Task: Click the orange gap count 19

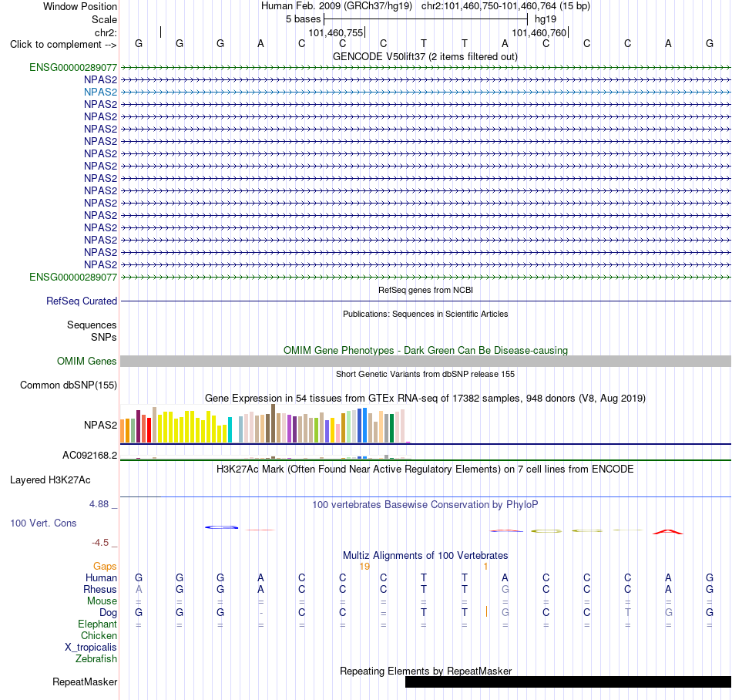Action: pyautogui.click(x=364, y=567)
